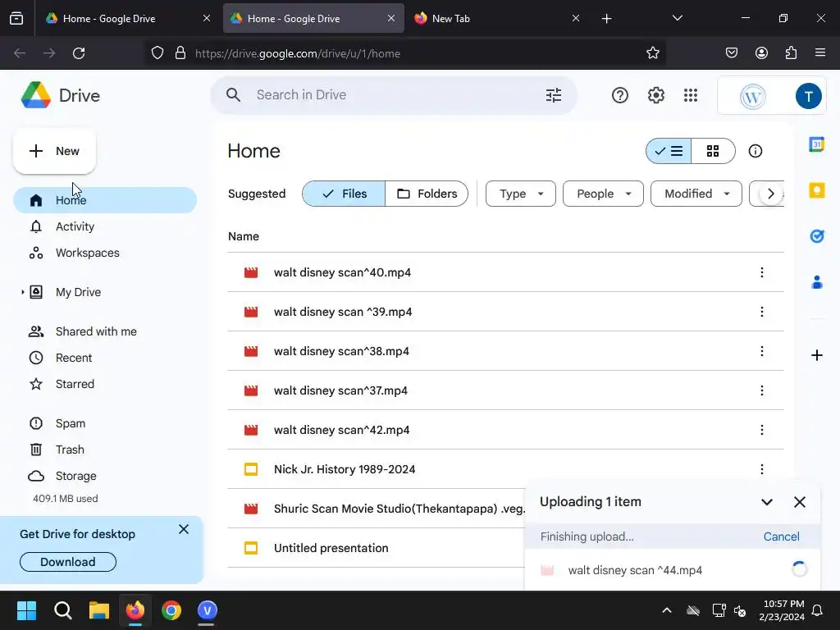The width and height of the screenshot is (840, 630).
Task: Dismiss the Get Drive for desktop banner
Action: [184, 530]
